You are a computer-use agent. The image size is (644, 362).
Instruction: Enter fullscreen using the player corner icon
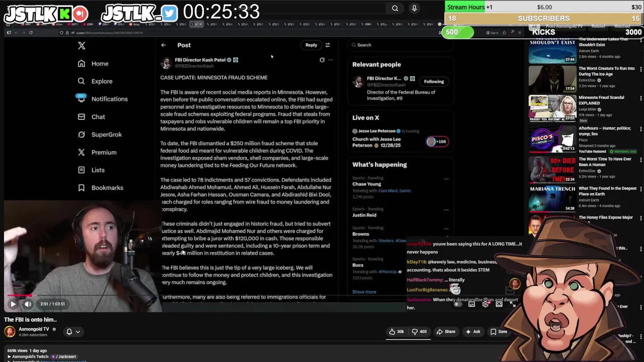pyautogui.click(x=513, y=304)
